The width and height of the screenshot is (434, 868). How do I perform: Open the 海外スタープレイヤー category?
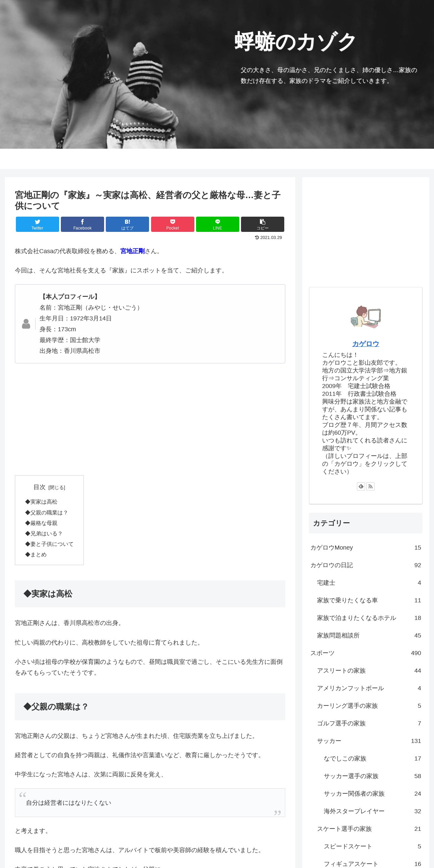[x=372, y=811]
